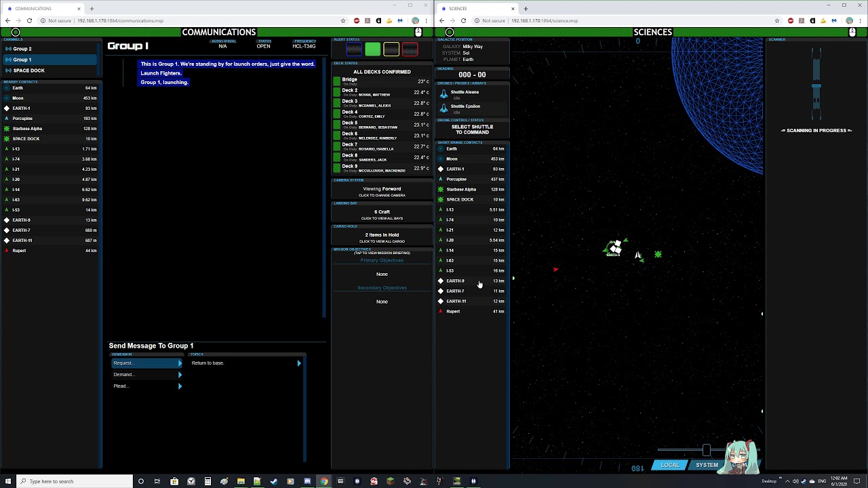Toggle Deck 2 green status indicator
Image resolution: width=868 pixels, height=488 pixels.
pyautogui.click(x=336, y=92)
